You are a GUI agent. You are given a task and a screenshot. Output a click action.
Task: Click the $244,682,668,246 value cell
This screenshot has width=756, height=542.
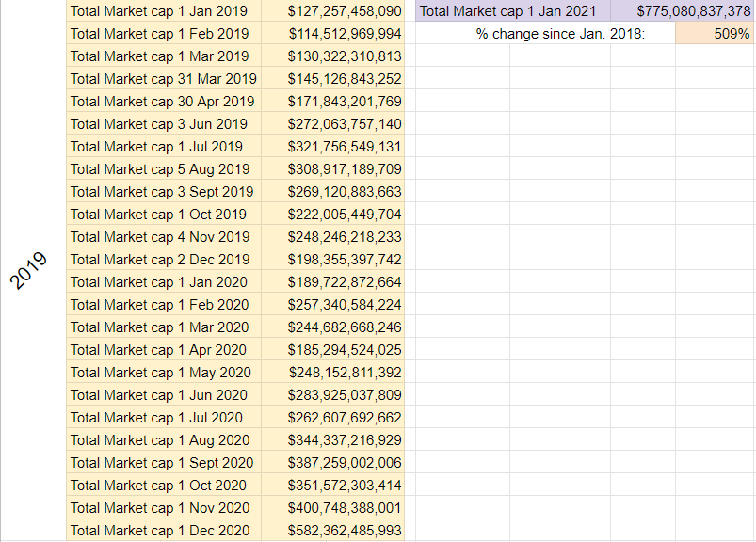click(x=332, y=327)
